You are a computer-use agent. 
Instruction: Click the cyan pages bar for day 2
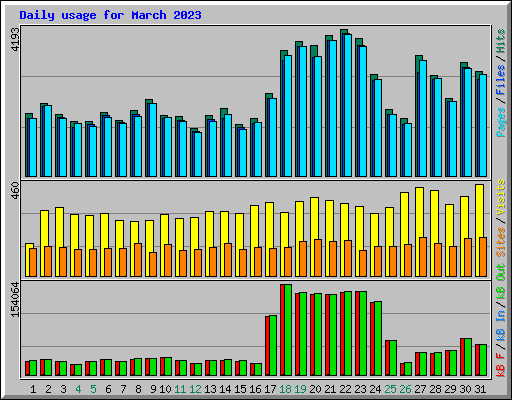click(48, 141)
